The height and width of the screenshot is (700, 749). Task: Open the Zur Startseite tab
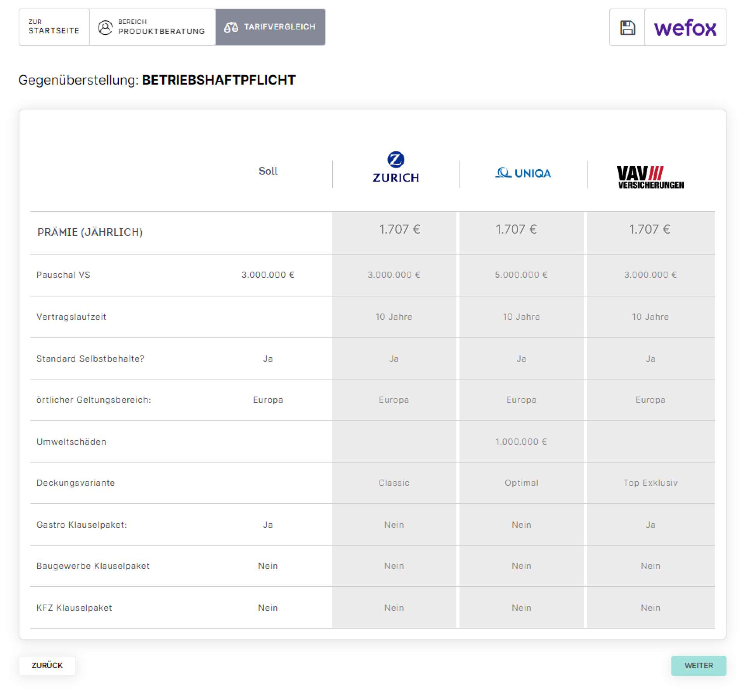click(54, 27)
